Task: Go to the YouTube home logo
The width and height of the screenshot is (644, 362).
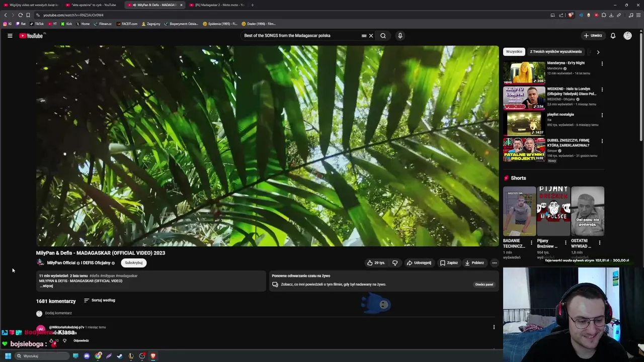Action: tap(31, 36)
